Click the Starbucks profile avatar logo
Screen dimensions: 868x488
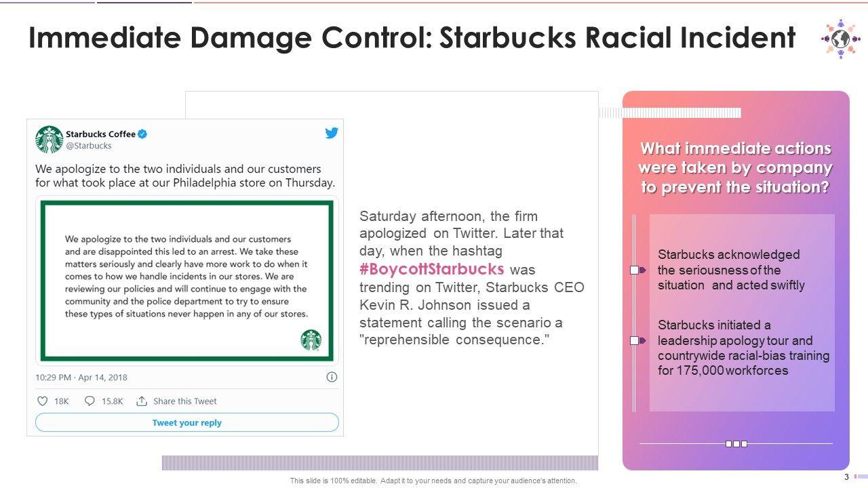50,140
